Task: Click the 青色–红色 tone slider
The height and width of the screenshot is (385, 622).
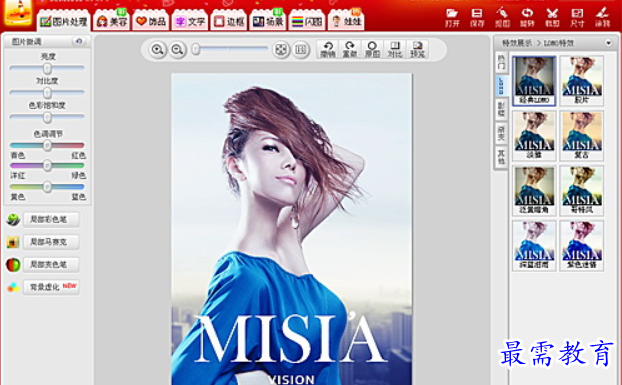Action: (47, 145)
